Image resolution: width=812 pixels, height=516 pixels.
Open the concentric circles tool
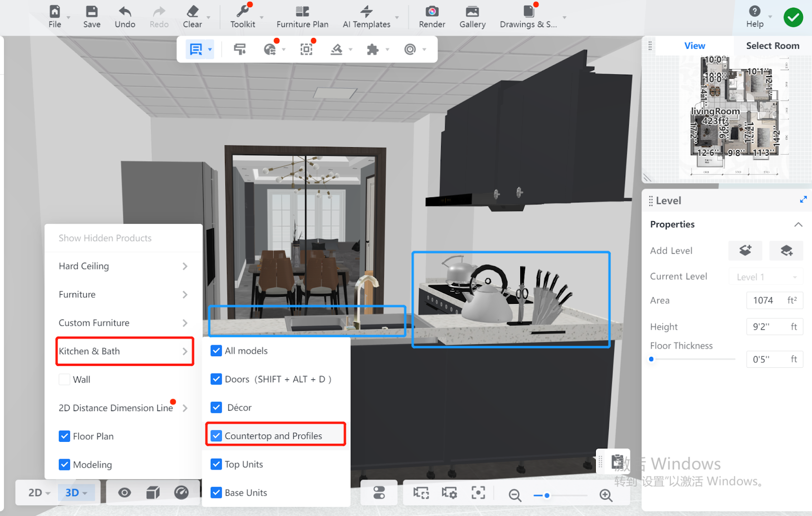tap(410, 49)
